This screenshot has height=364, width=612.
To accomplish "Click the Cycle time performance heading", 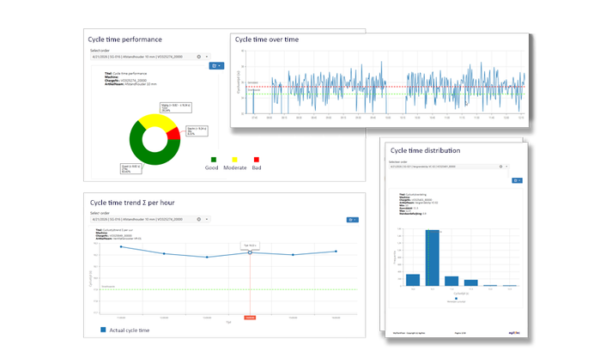I will coord(125,39).
